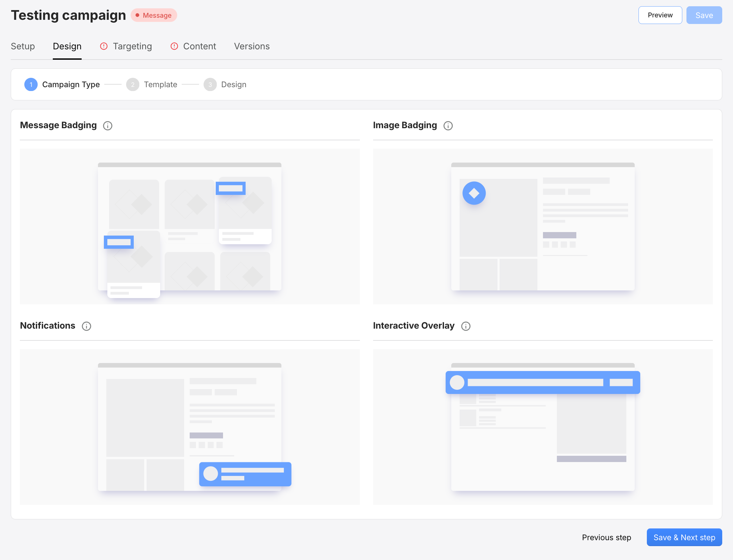The height and width of the screenshot is (560, 733).
Task: Switch to the Versions tab
Action: (252, 46)
